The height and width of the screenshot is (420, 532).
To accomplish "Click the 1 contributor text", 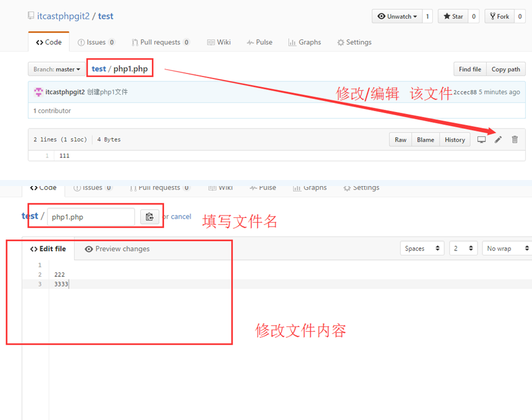I will pos(52,111).
